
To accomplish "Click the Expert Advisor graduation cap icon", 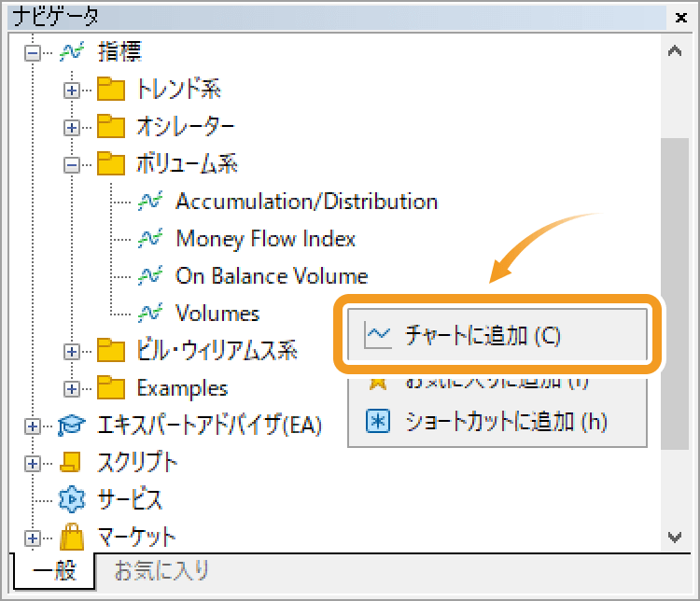I will click(72, 425).
